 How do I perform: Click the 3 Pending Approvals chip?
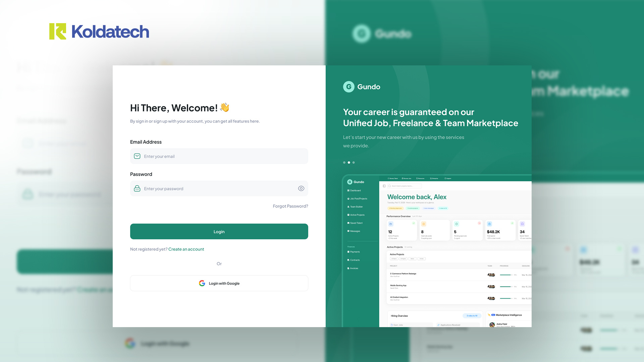pyautogui.click(x=395, y=208)
